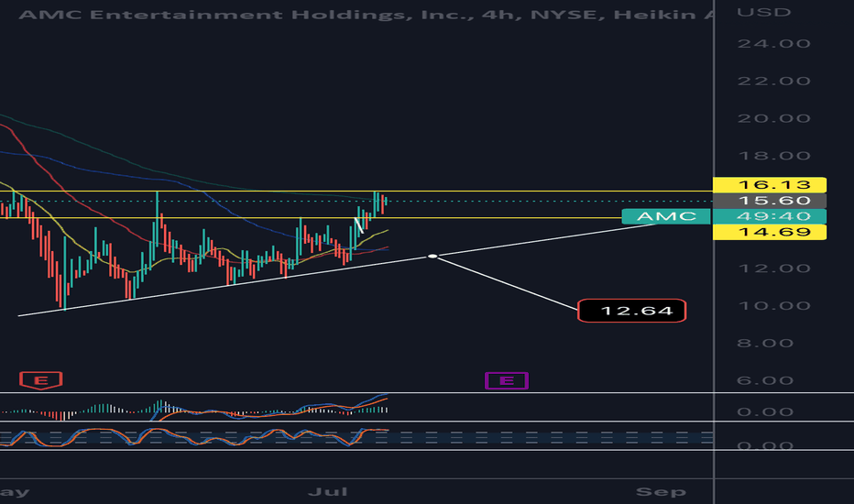Click the 24.00 price axis value

pyautogui.click(x=774, y=44)
